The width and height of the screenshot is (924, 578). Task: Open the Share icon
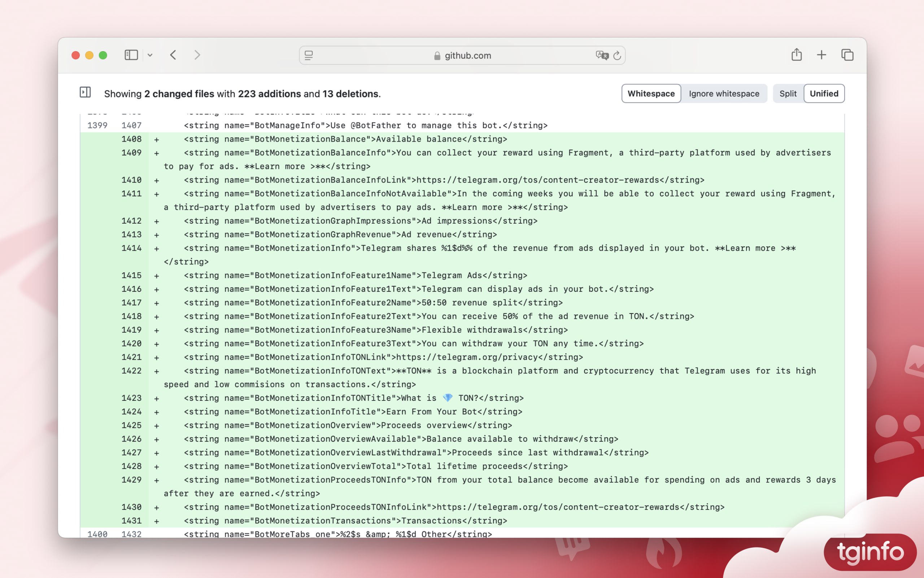point(796,55)
